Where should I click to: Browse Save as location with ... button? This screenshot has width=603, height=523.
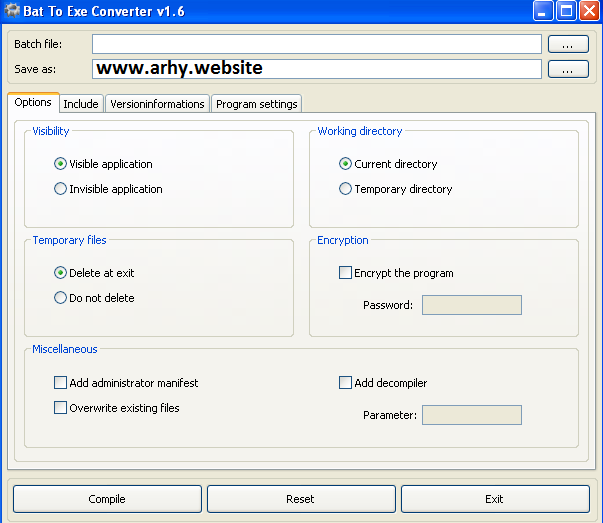coord(568,69)
